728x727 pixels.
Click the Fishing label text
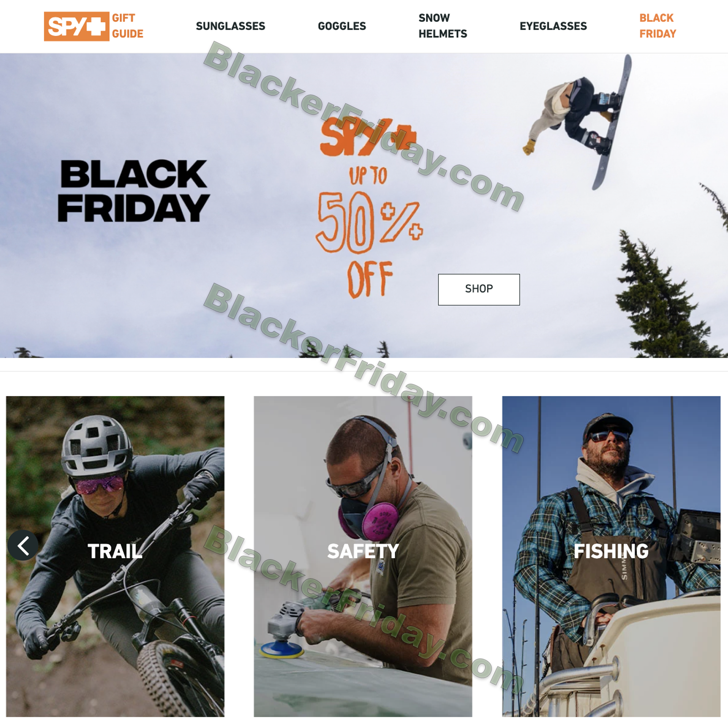pyautogui.click(x=611, y=552)
